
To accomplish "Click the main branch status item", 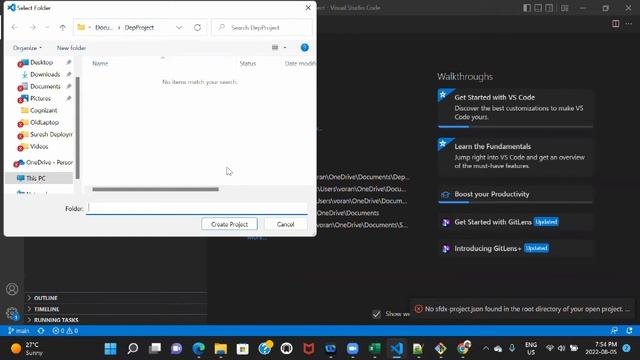I will point(19,331).
